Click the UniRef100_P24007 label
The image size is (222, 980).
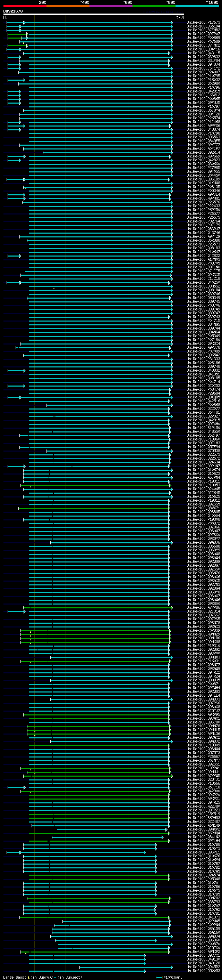(x=203, y=72)
